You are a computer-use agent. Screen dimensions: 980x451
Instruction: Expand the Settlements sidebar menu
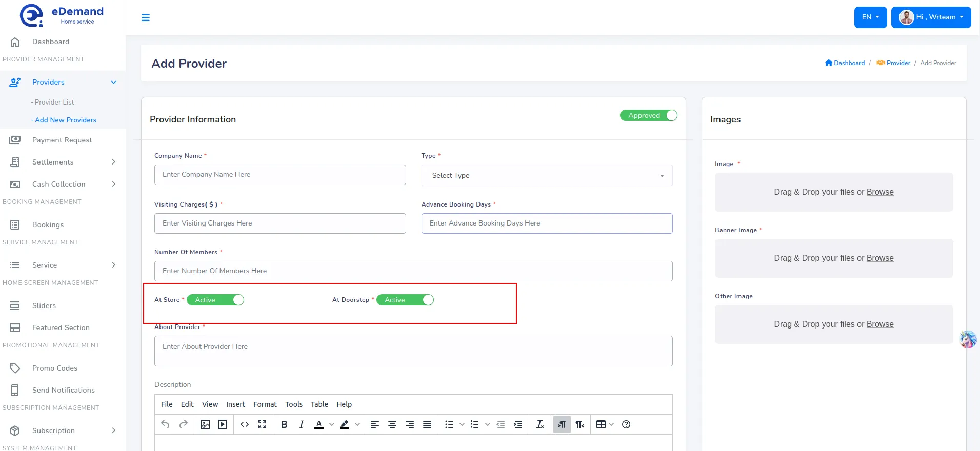click(63, 162)
